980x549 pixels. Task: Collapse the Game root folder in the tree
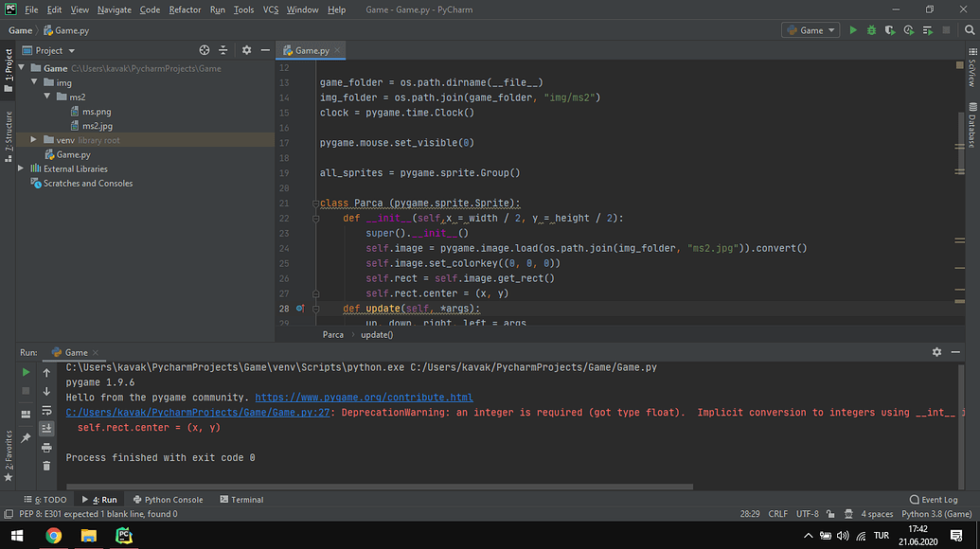click(22, 68)
